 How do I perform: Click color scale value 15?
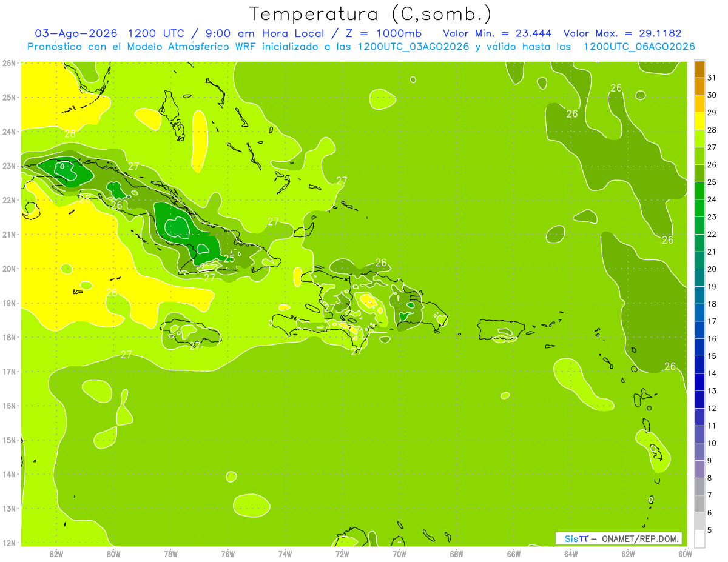coord(712,356)
